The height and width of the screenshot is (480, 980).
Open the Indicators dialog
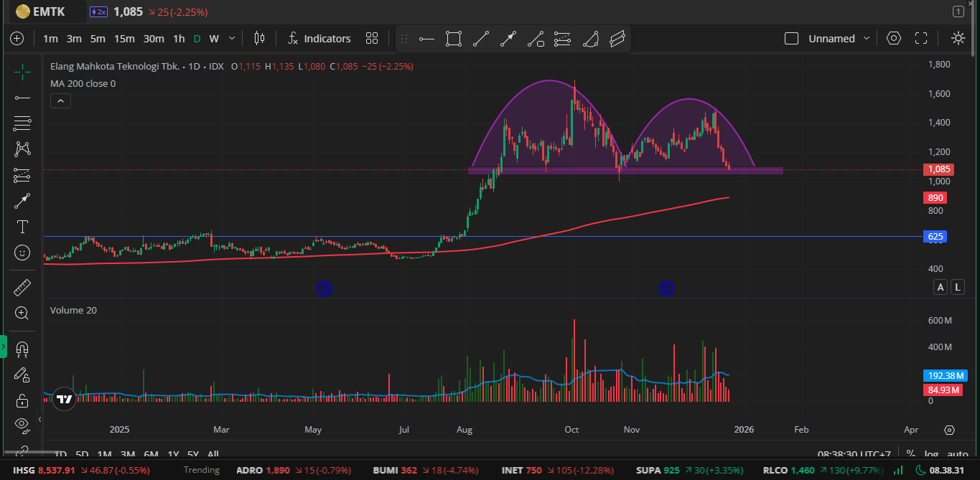point(319,39)
